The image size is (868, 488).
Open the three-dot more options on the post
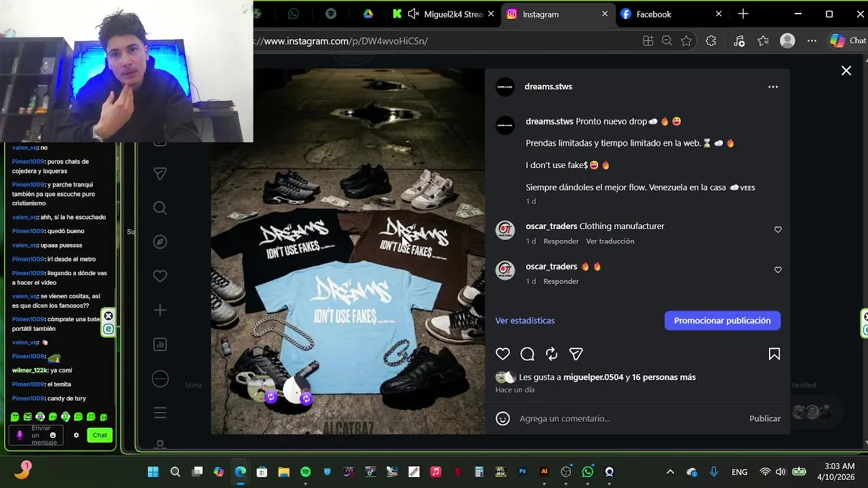[x=773, y=87]
